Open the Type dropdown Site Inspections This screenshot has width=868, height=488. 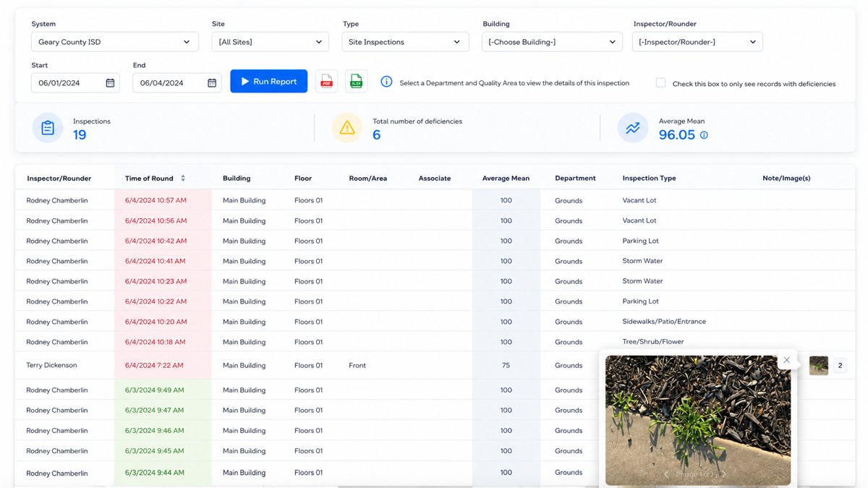tap(405, 42)
